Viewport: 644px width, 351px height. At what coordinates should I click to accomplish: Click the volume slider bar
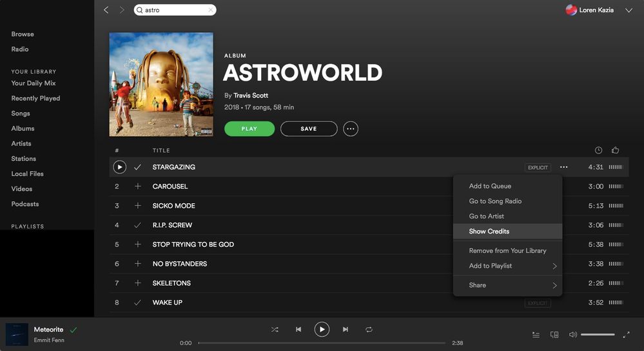598,335
